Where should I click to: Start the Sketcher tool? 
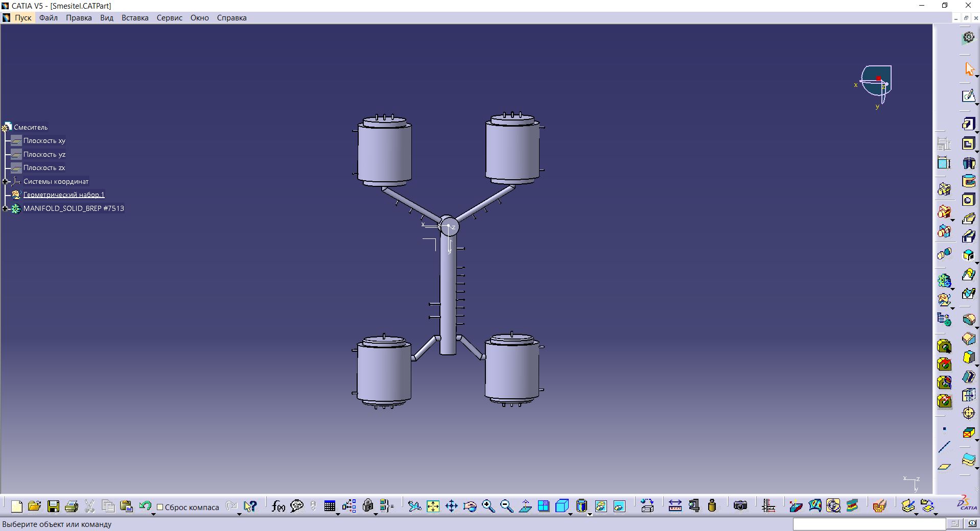coord(968,96)
